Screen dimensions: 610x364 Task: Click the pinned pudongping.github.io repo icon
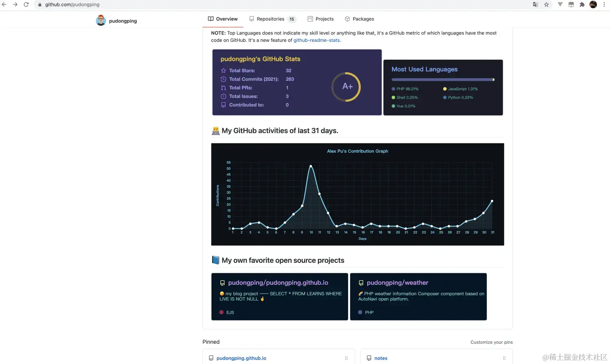[211, 358]
